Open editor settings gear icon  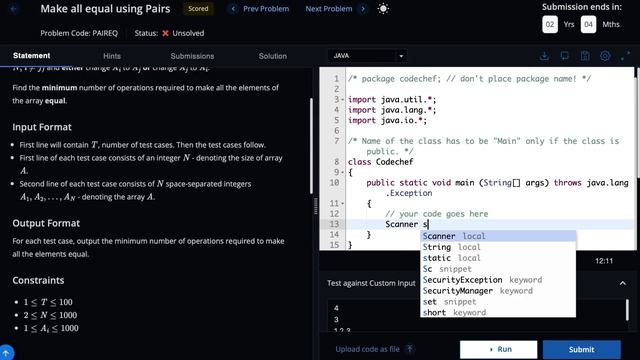tap(605, 56)
